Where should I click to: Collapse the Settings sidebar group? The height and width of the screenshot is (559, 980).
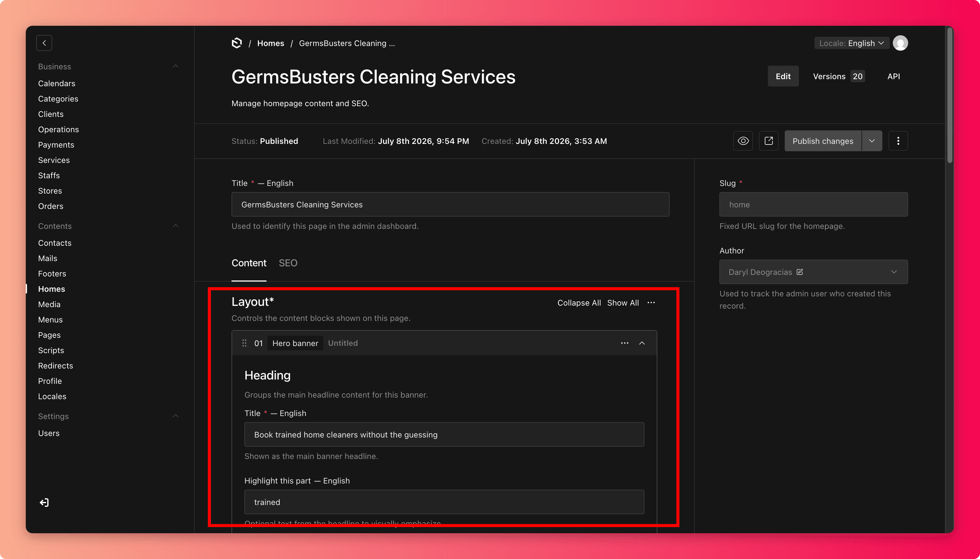coord(176,416)
